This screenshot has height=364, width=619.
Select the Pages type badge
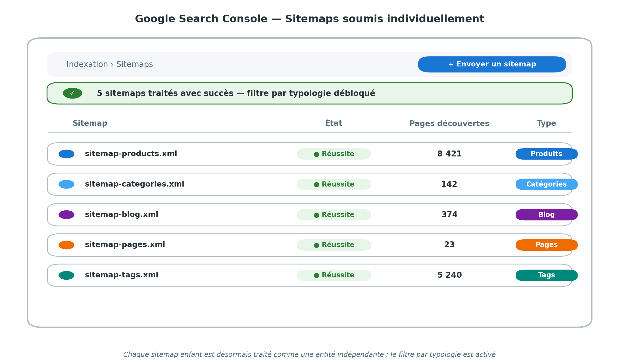[547, 245]
